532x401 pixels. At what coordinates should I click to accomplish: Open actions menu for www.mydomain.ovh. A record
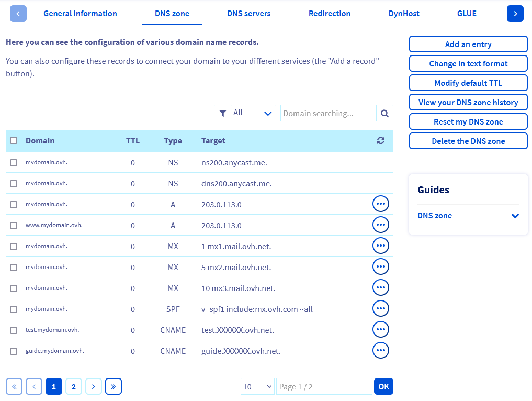(x=380, y=225)
